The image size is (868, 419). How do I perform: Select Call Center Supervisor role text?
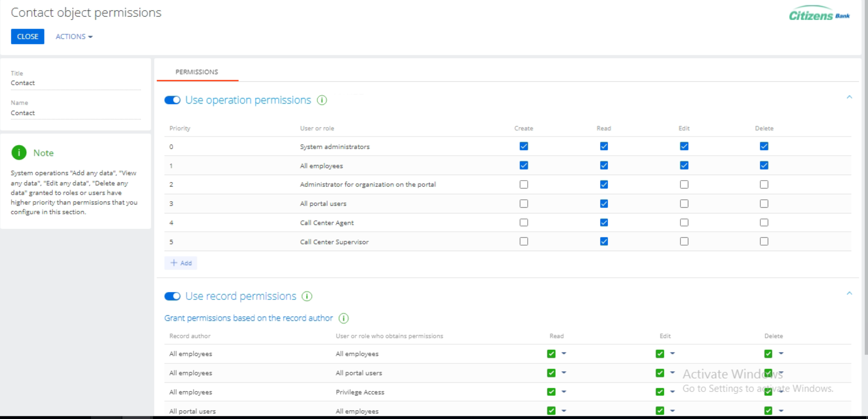pyautogui.click(x=334, y=242)
